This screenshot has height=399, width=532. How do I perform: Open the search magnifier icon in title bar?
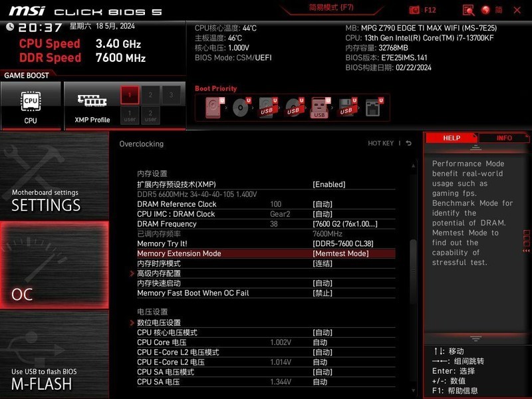(467, 10)
